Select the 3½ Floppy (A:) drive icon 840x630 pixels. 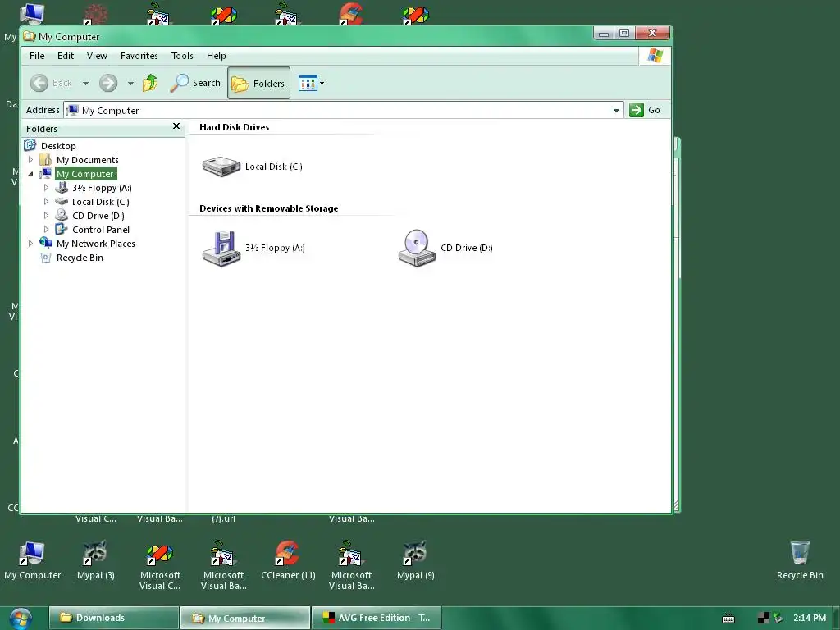point(221,248)
